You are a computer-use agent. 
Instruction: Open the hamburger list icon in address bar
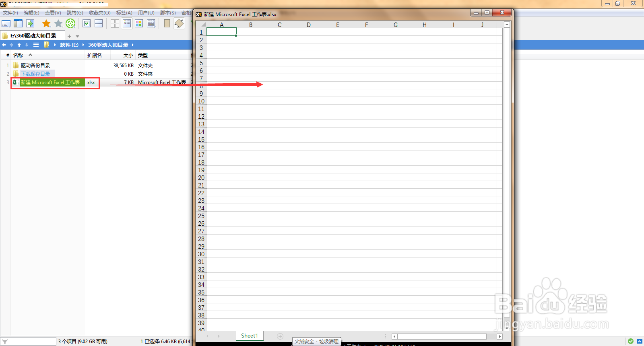pyautogui.click(x=36, y=45)
